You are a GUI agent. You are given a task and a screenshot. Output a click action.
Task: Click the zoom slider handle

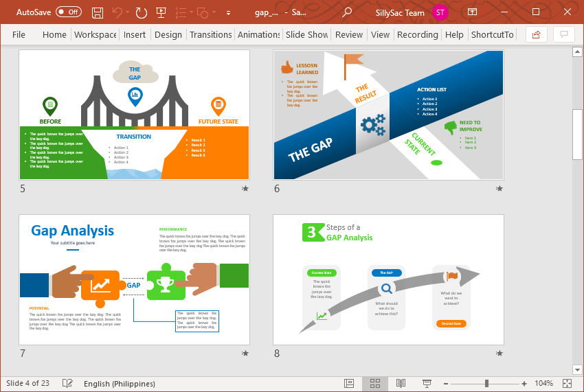tap(486, 383)
